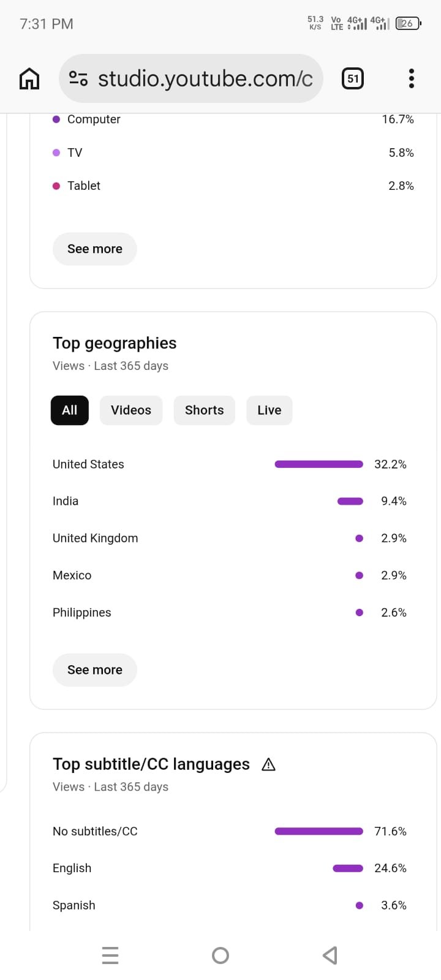
Task: Open the Chrome three-dot menu
Action: (x=411, y=78)
